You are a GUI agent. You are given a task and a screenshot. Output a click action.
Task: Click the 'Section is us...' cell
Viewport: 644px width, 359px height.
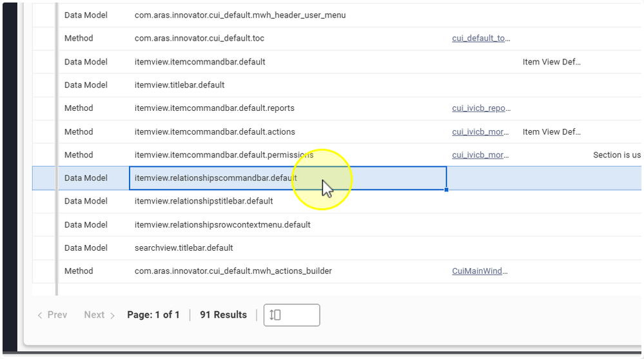point(616,155)
